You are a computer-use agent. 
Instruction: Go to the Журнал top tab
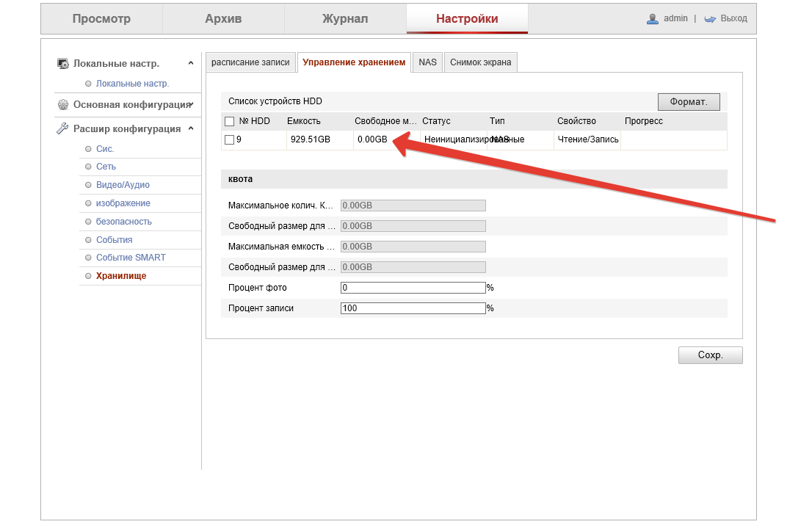coord(345,19)
